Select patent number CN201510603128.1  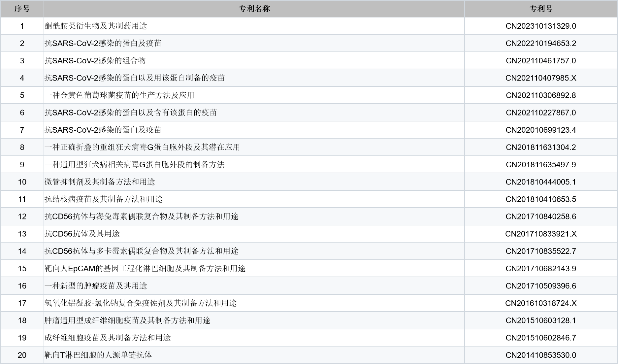point(541,320)
